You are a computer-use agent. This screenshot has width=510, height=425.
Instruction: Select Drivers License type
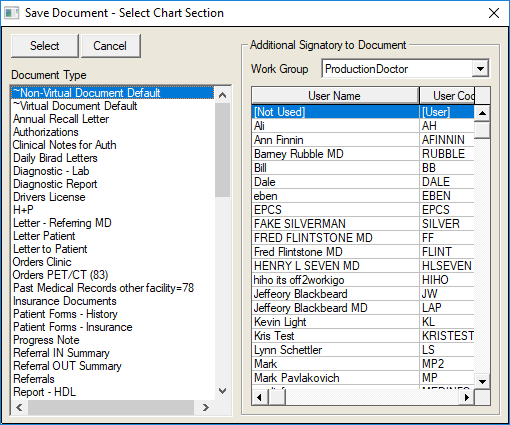tap(113, 197)
